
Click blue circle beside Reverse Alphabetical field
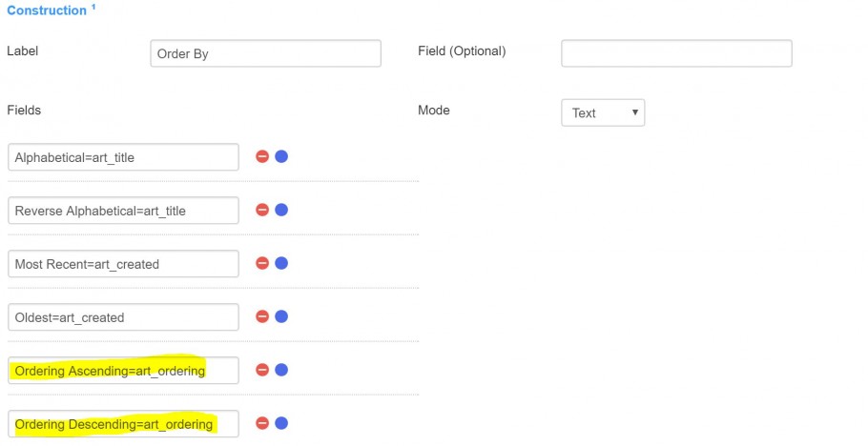[281, 210]
